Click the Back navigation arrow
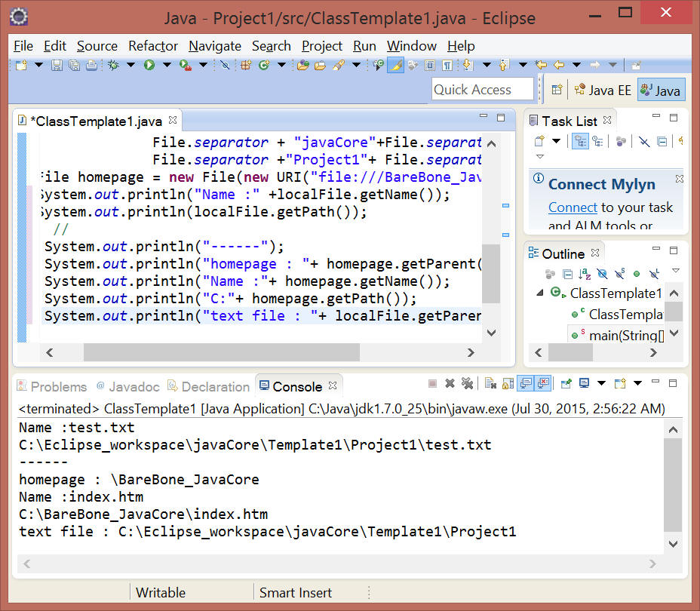The height and width of the screenshot is (611, 700). [x=559, y=65]
